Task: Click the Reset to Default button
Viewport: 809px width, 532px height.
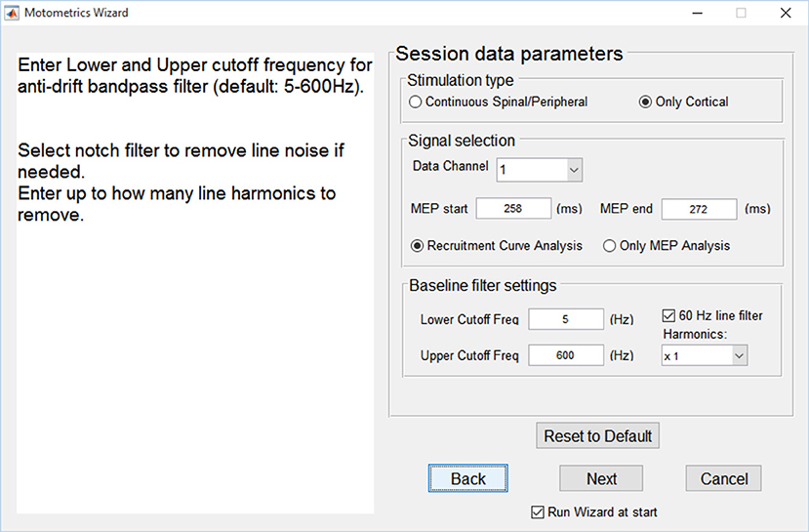Action: coord(597,436)
